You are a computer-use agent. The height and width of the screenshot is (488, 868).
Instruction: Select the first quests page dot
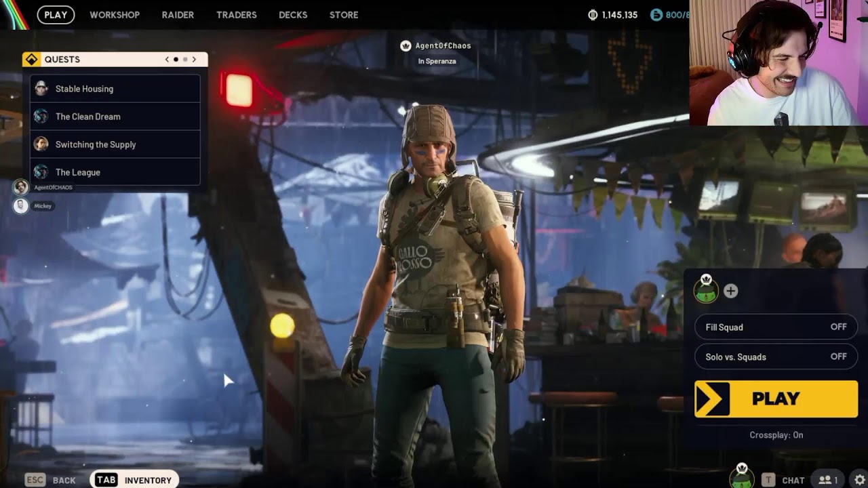(x=176, y=60)
